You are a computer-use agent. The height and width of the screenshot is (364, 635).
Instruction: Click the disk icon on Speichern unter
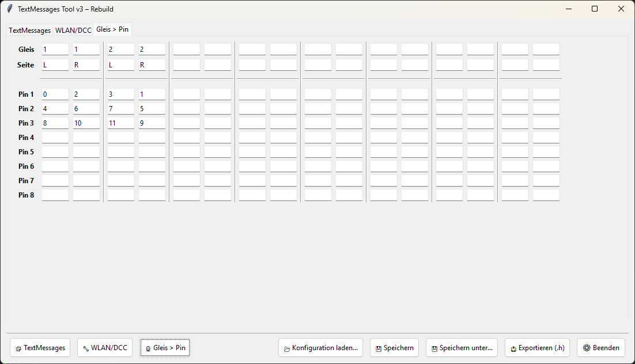pyautogui.click(x=434, y=348)
